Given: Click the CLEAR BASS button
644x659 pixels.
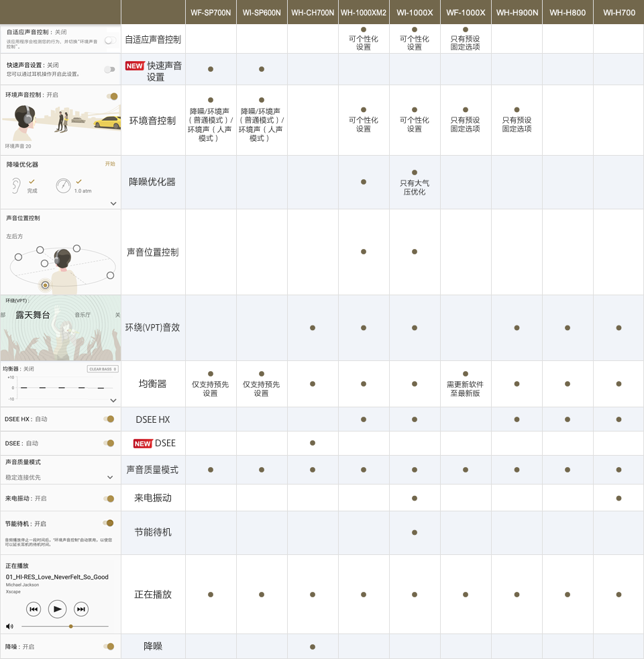Looking at the screenshot, I should click(x=103, y=369).
